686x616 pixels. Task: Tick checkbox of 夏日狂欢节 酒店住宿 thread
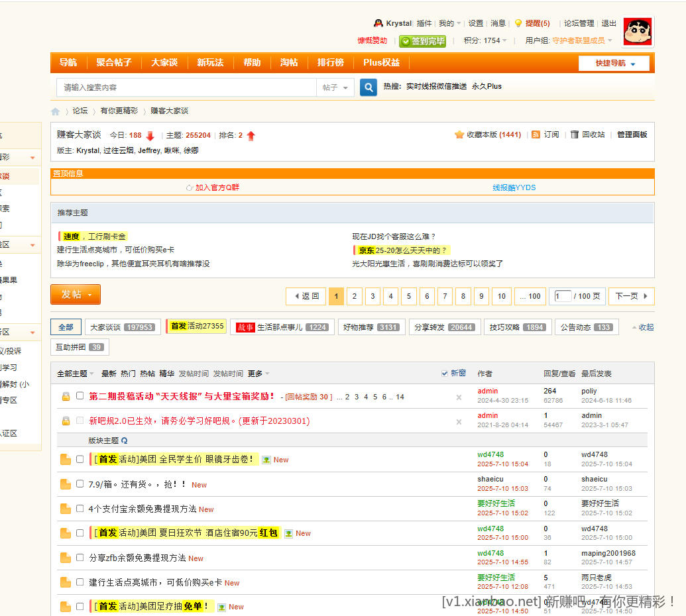pos(80,533)
